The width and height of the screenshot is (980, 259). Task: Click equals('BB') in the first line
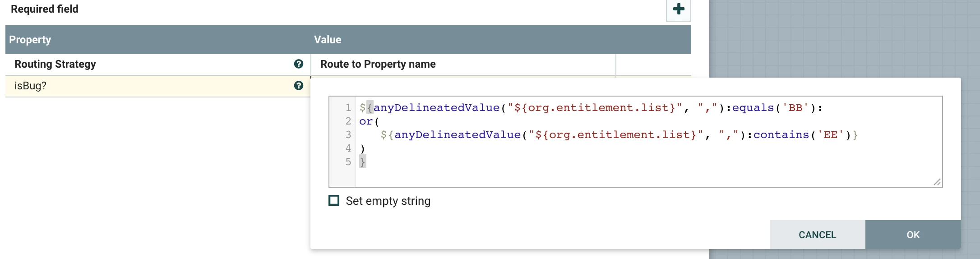774,108
